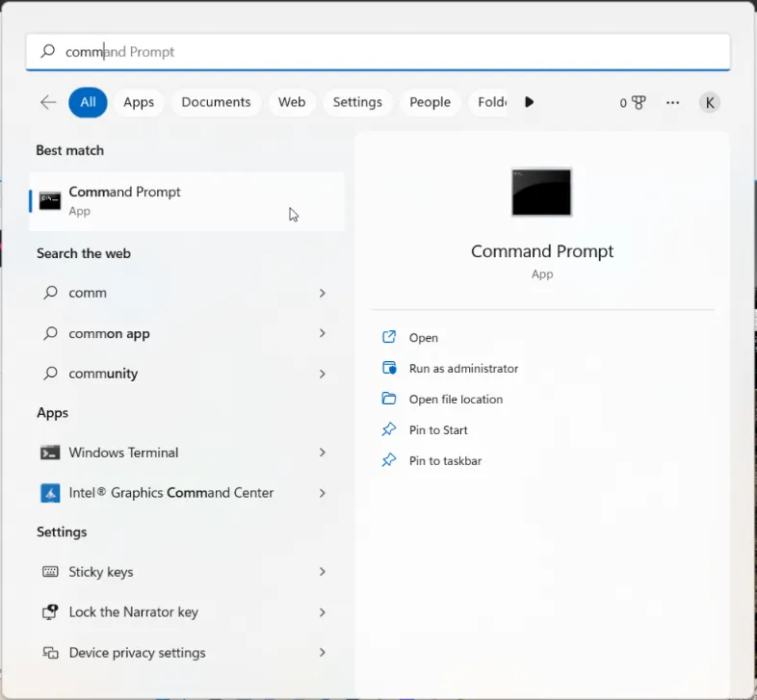Switch to the Settings filter tab

click(357, 102)
